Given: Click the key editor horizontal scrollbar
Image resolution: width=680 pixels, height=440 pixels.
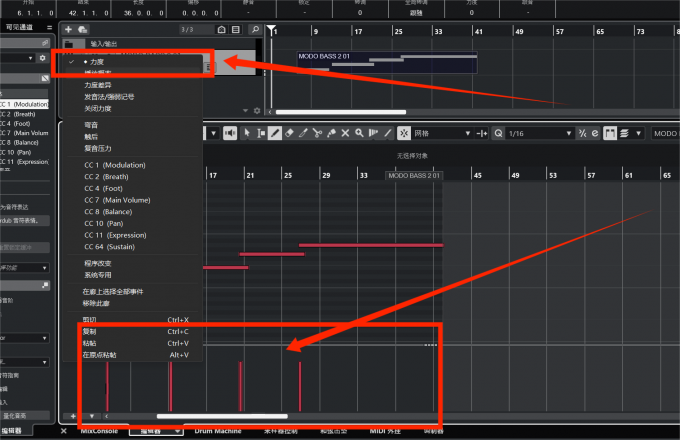Looking at the screenshot, I should [x=222, y=416].
